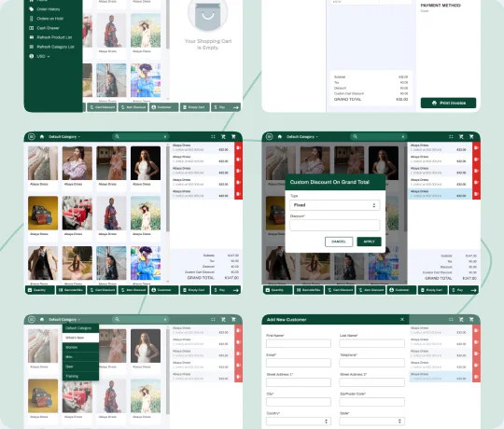The height and width of the screenshot is (429, 504).
Task: Click Print Invoice on the invoice screen
Action: 448,104
